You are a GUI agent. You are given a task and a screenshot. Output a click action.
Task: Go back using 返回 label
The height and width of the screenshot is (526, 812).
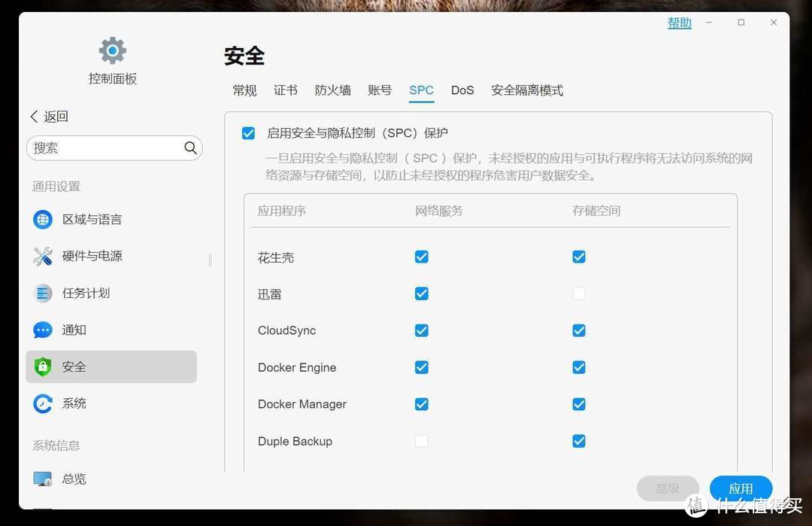tap(56, 117)
